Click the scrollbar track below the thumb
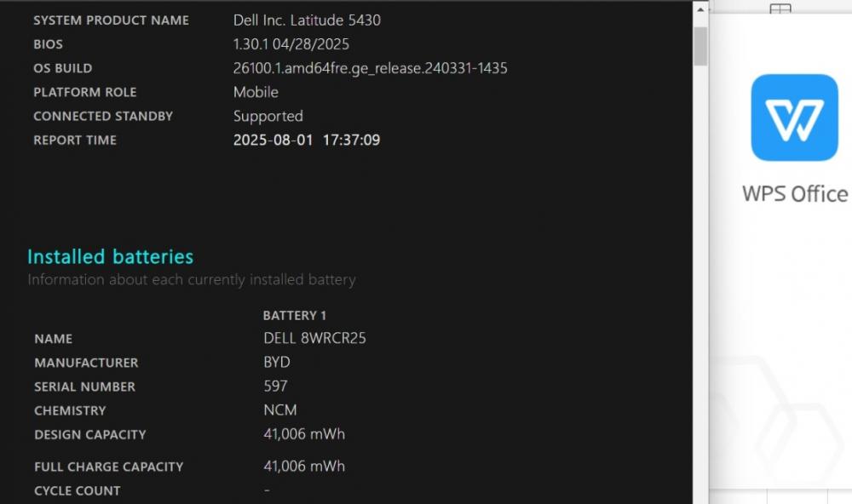The height and width of the screenshot is (504, 852). tap(700, 283)
